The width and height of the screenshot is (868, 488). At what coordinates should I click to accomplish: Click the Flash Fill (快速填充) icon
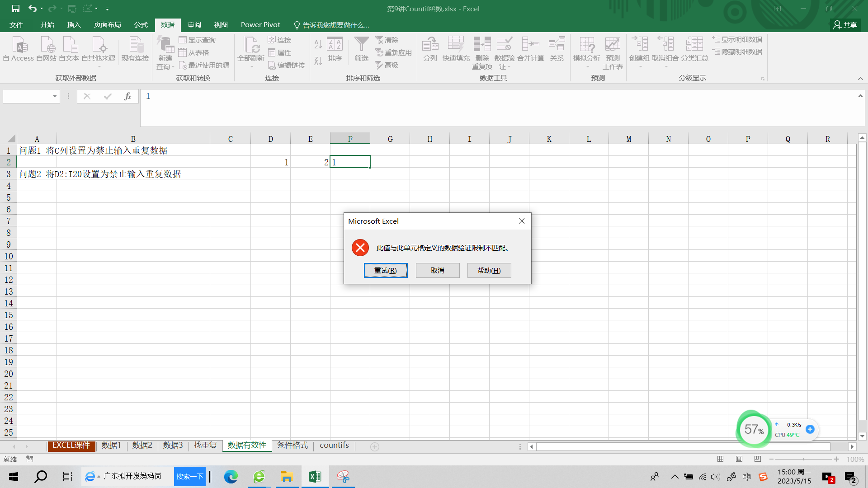pyautogui.click(x=456, y=45)
